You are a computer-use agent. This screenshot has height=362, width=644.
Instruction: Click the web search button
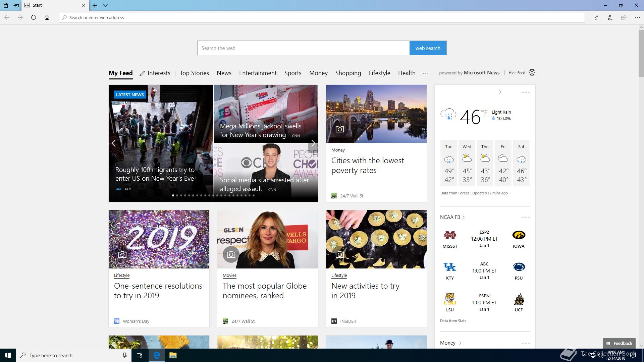pos(428,48)
